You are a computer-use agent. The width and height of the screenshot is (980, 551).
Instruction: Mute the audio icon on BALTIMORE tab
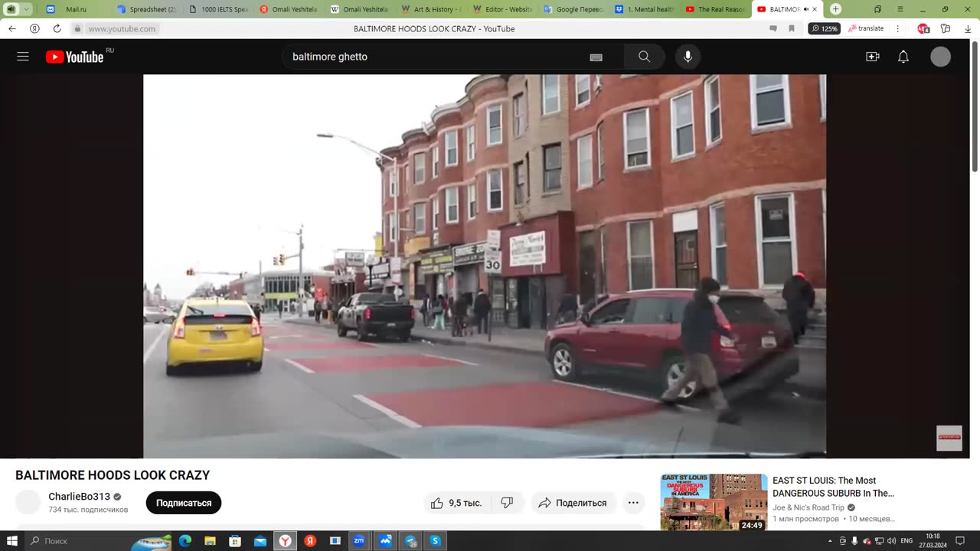tap(806, 9)
